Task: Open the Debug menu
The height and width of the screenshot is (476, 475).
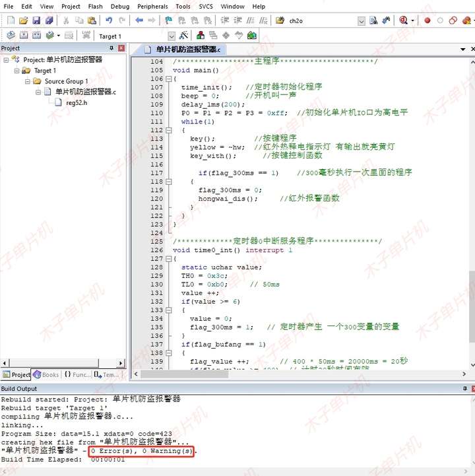Action: 120,7
